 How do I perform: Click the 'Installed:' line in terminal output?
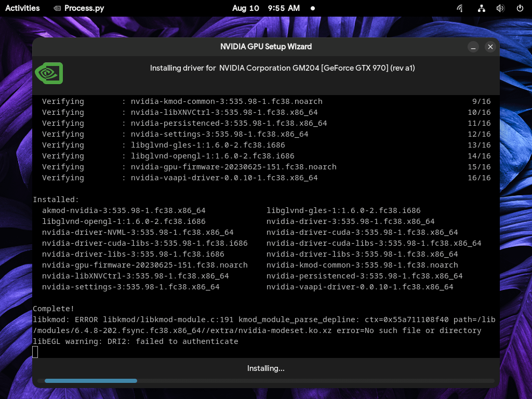tap(56, 199)
